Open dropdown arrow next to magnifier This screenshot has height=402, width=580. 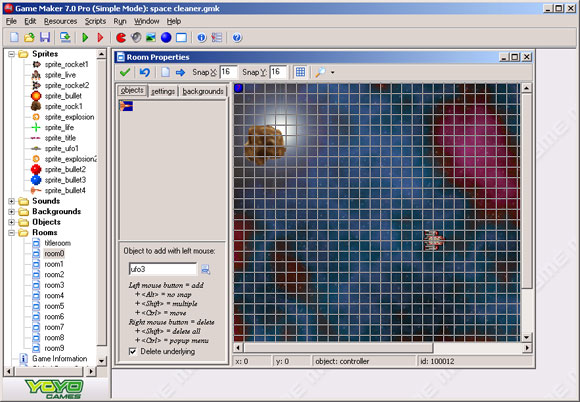click(333, 72)
